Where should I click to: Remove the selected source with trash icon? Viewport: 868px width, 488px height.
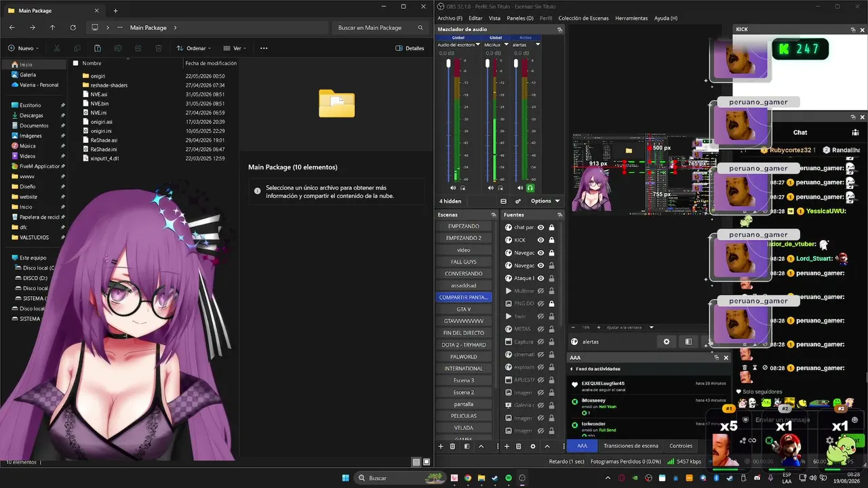tap(519, 446)
